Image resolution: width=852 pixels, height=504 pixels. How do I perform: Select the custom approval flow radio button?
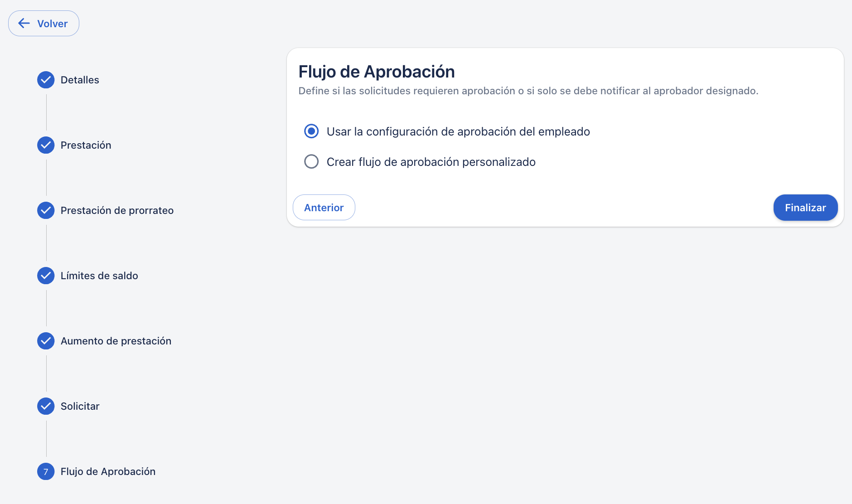(x=311, y=162)
